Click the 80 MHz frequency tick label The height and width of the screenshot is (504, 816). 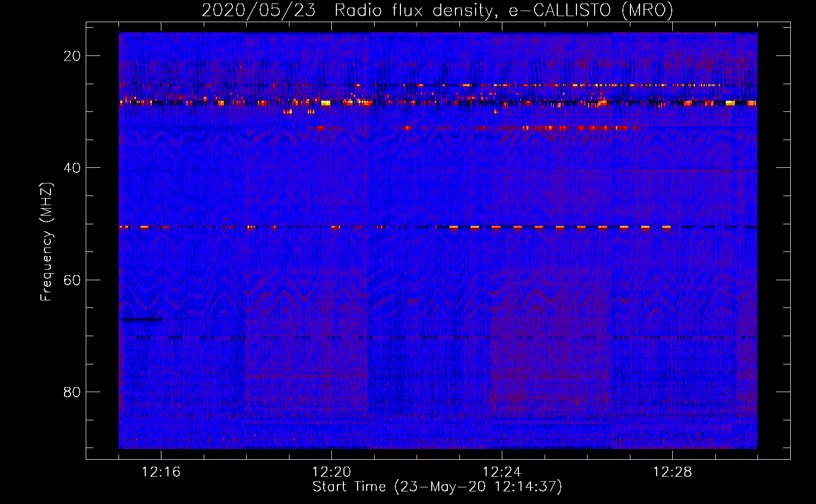[72, 392]
